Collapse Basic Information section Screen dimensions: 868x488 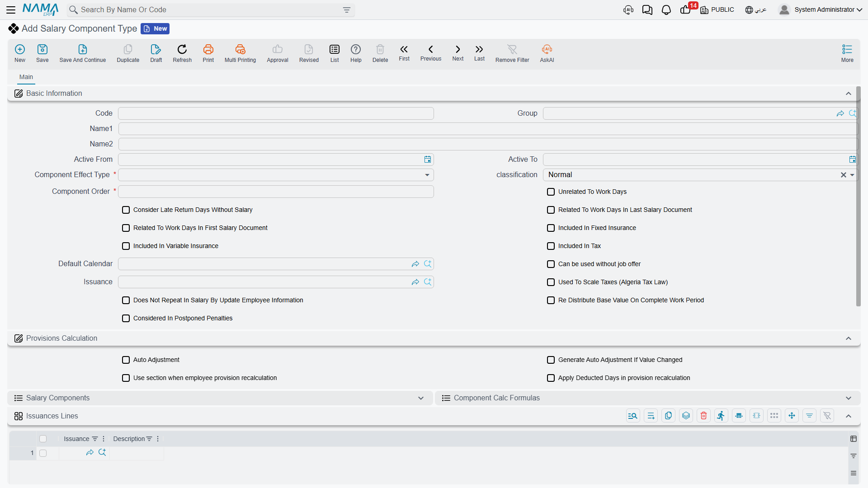point(849,94)
